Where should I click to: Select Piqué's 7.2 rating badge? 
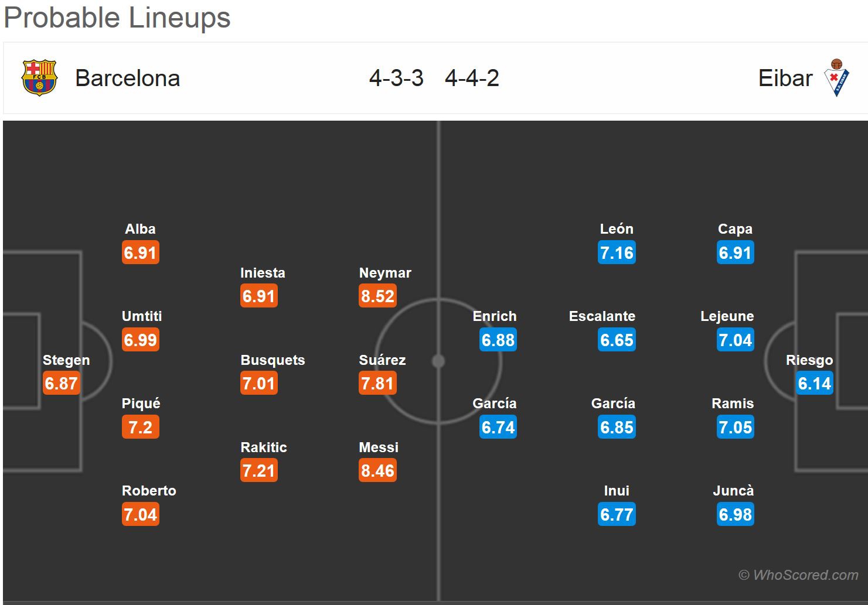(140, 428)
